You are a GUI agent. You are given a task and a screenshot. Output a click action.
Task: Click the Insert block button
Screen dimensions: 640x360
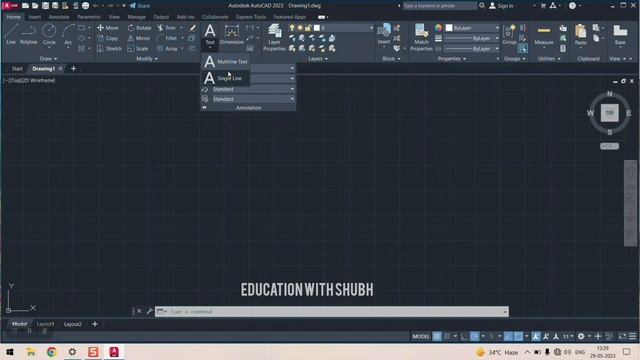pos(384,34)
